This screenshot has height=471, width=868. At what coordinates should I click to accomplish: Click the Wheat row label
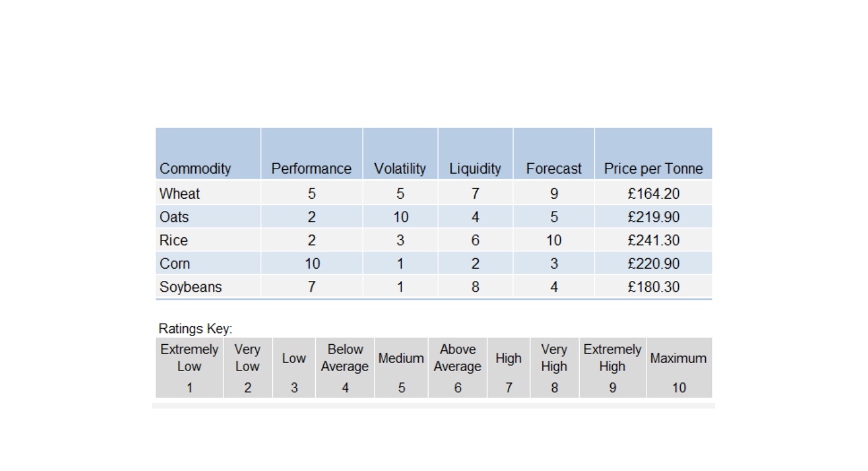(180, 194)
